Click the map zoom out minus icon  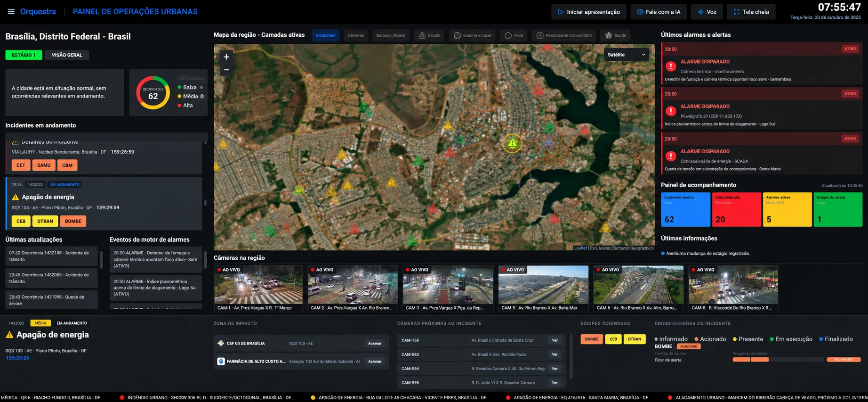click(226, 70)
